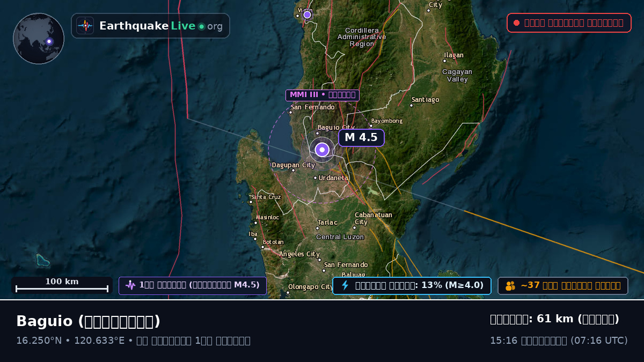
Task: Click the EarthquakeLive compass logo icon
Action: click(85, 26)
